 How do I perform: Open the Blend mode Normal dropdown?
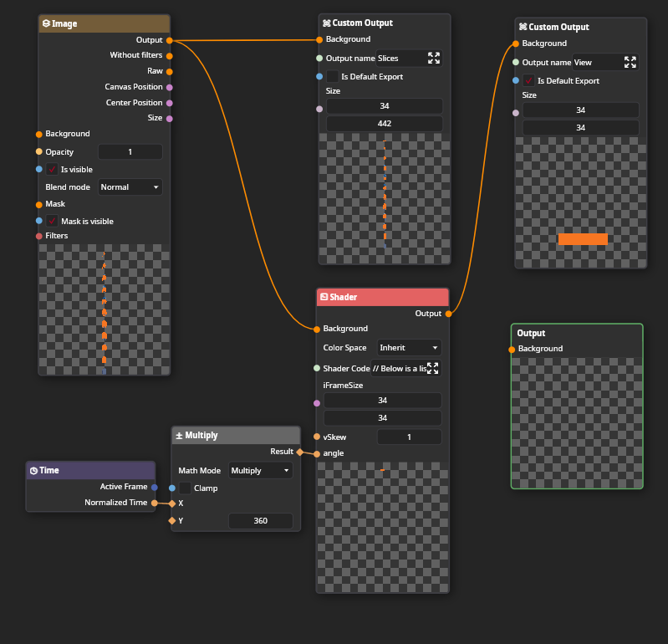[130, 187]
